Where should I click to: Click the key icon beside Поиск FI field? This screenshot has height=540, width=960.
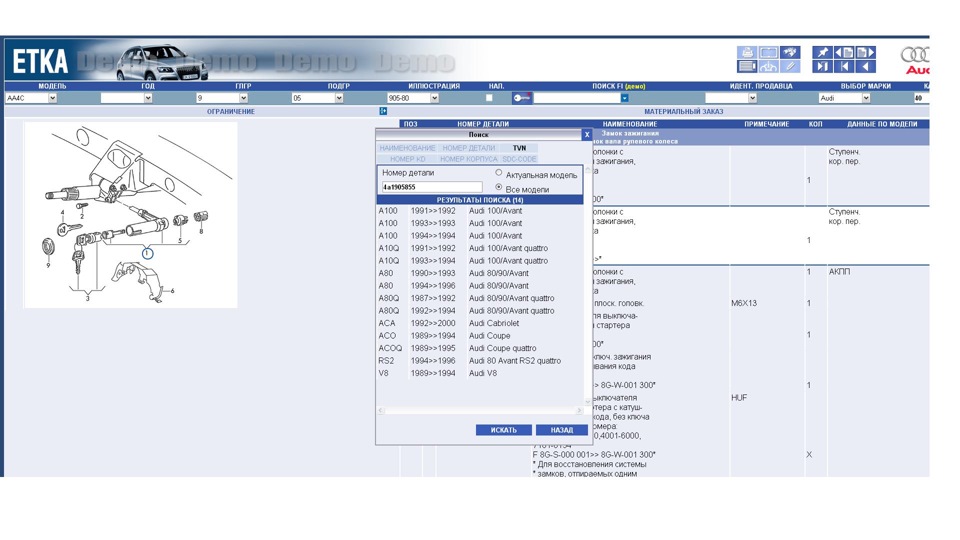click(522, 98)
